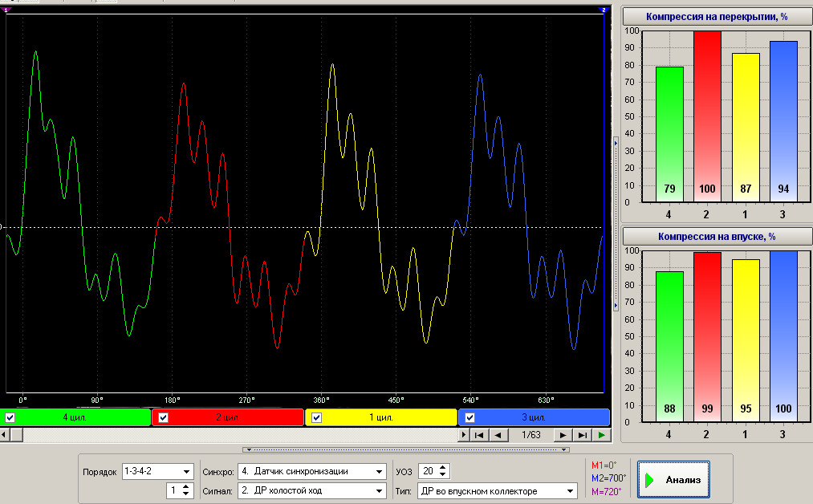Click green bar 79 in overlap compression chart
The width and height of the screenshot is (813, 504).
click(x=669, y=134)
